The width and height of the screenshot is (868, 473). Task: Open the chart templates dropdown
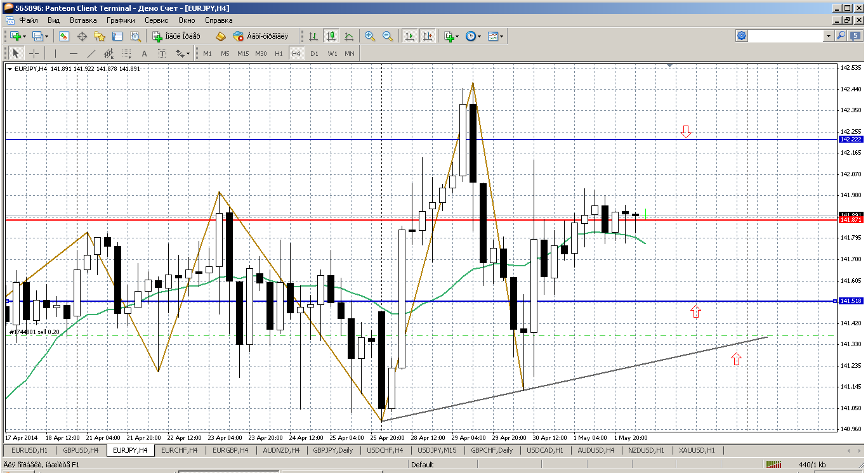[496, 36]
